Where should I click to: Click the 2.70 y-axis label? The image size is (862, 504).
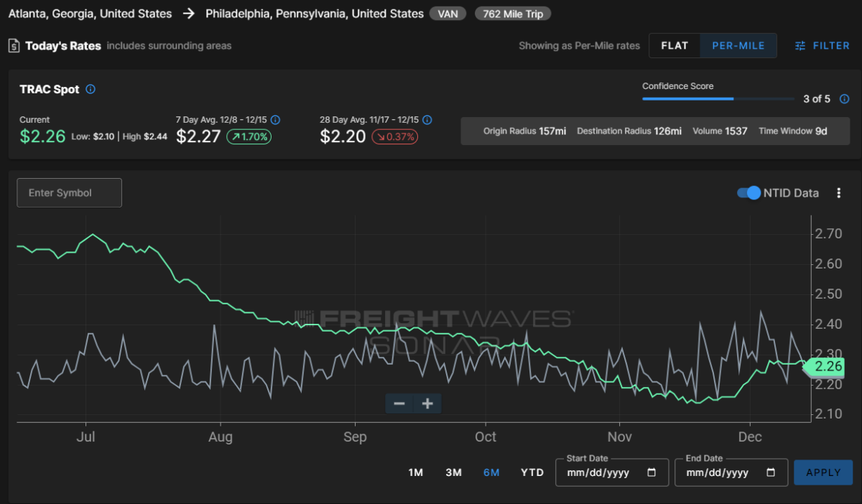pos(828,233)
